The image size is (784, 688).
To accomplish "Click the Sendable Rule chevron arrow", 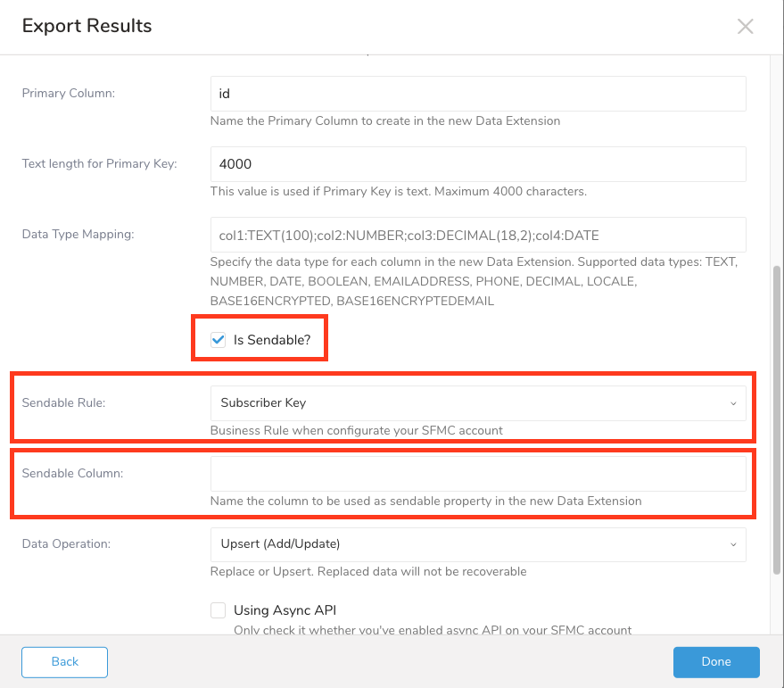I will click(x=733, y=403).
